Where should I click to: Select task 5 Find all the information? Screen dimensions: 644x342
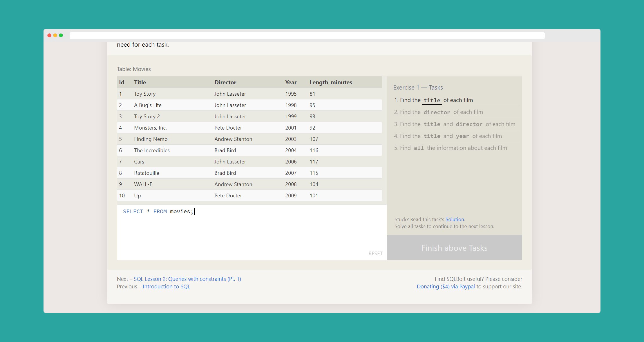click(451, 148)
